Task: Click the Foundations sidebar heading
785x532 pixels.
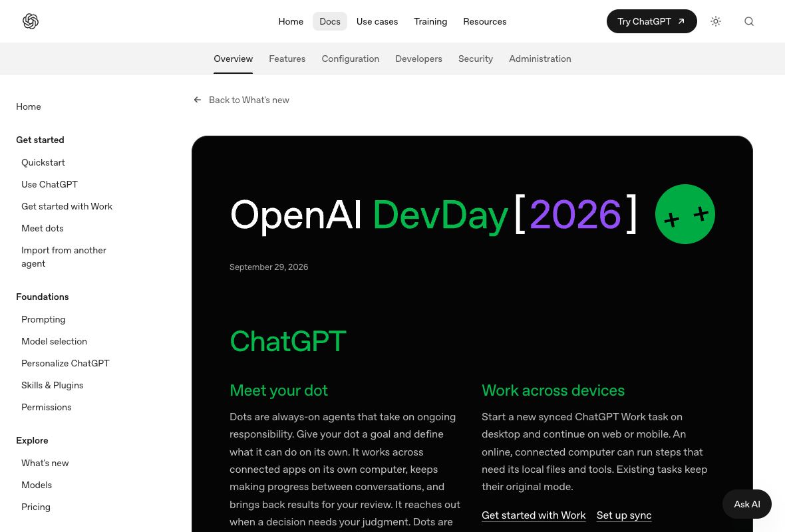Action: [x=42, y=297]
